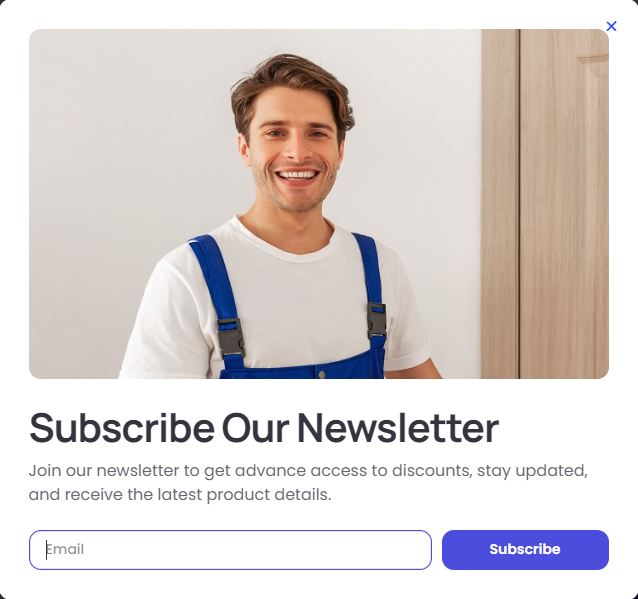Click the gray buckle on right strap
This screenshot has height=599, width=638.
pos(377,321)
